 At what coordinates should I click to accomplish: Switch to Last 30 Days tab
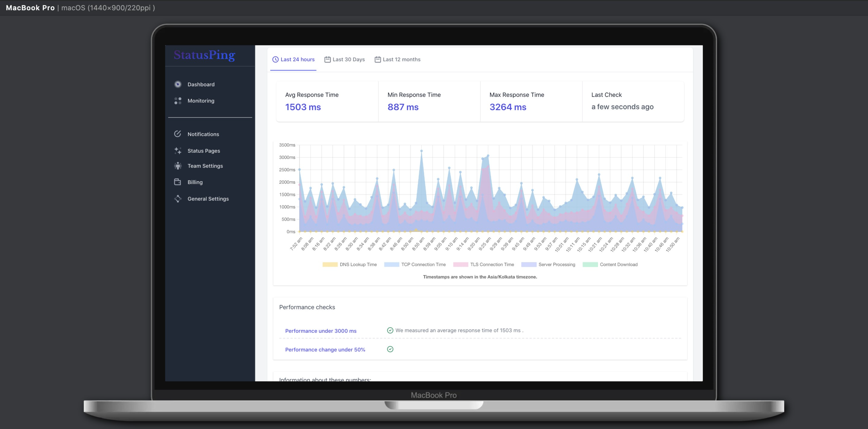click(344, 59)
